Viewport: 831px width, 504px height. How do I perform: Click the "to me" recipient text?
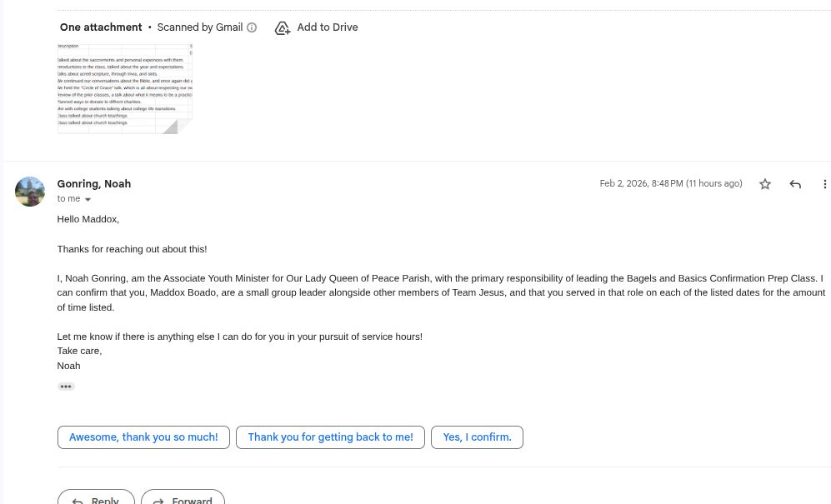[68, 199]
